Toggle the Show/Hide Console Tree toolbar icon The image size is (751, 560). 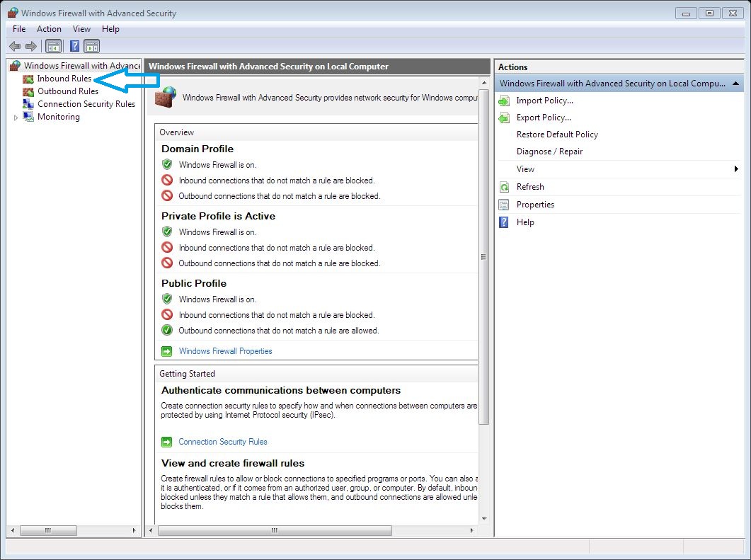(x=53, y=47)
